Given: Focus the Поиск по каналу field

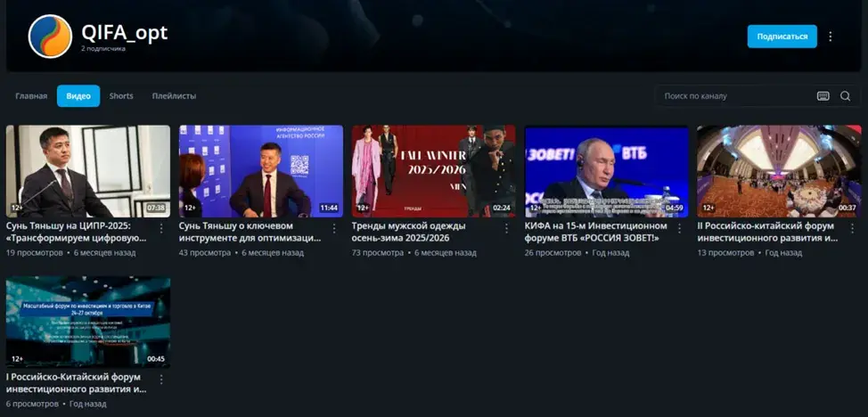Looking at the screenshot, I should (736, 96).
